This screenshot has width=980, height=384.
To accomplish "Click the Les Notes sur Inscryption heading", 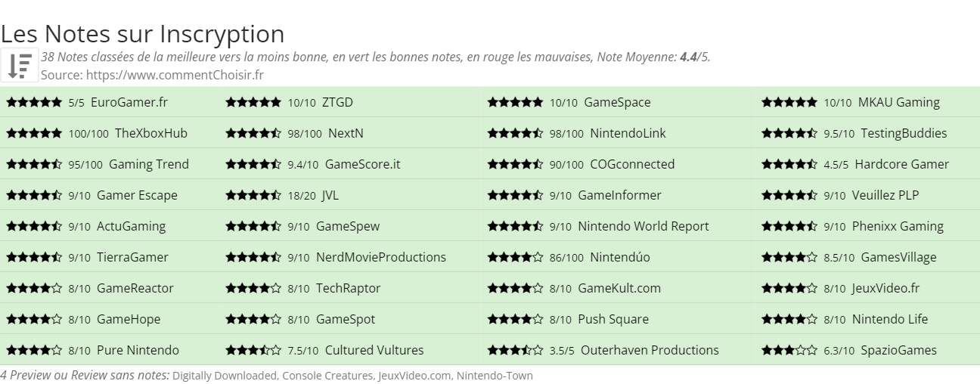I will point(143,33).
